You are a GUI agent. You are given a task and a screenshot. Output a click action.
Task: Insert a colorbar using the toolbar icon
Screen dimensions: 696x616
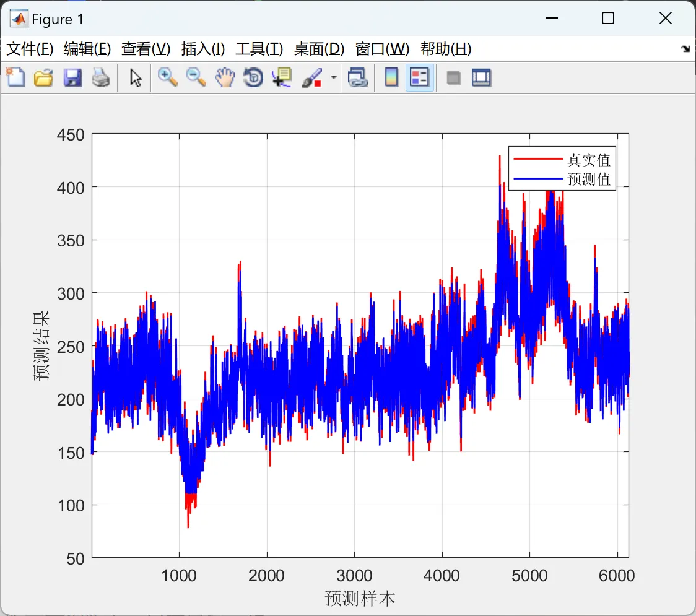(391, 77)
